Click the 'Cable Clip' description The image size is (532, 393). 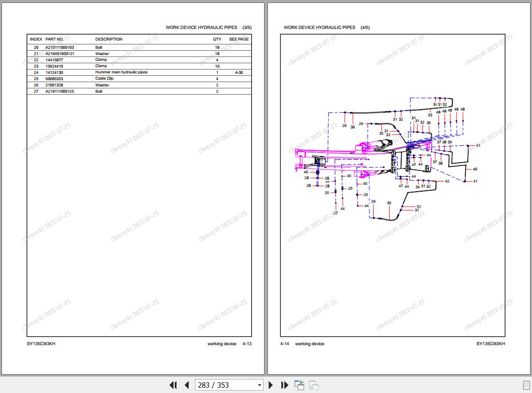pos(104,78)
